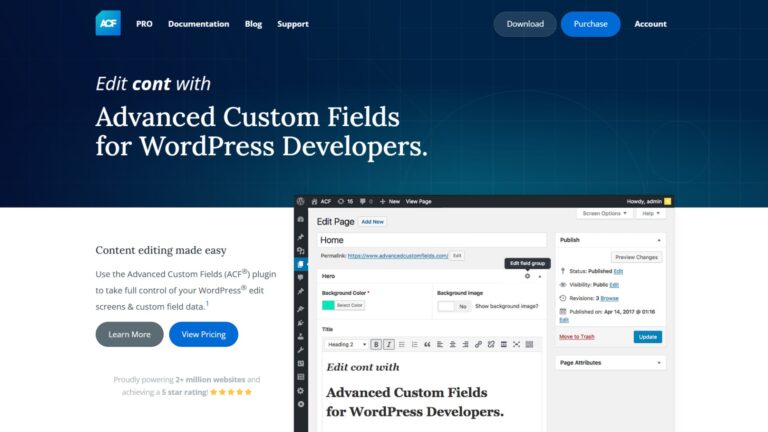Screen dimensions: 768x432
Task: Enter fullscreen mode in editor toolbar
Action: coord(516,344)
